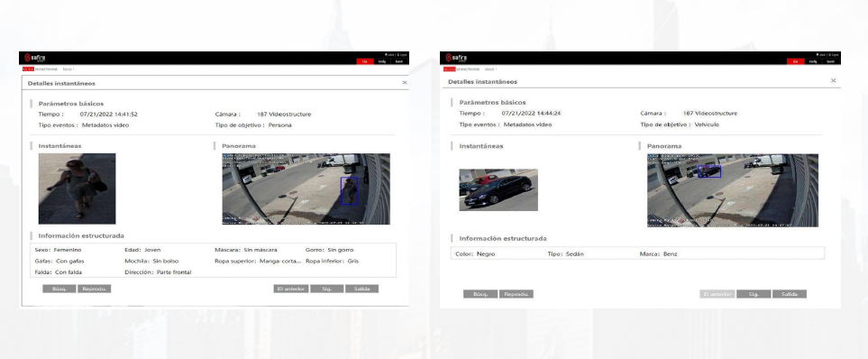The height and width of the screenshot is (359, 868).
Task: Click the Safire logo in the Persona window
Action: pyautogui.click(x=35, y=58)
